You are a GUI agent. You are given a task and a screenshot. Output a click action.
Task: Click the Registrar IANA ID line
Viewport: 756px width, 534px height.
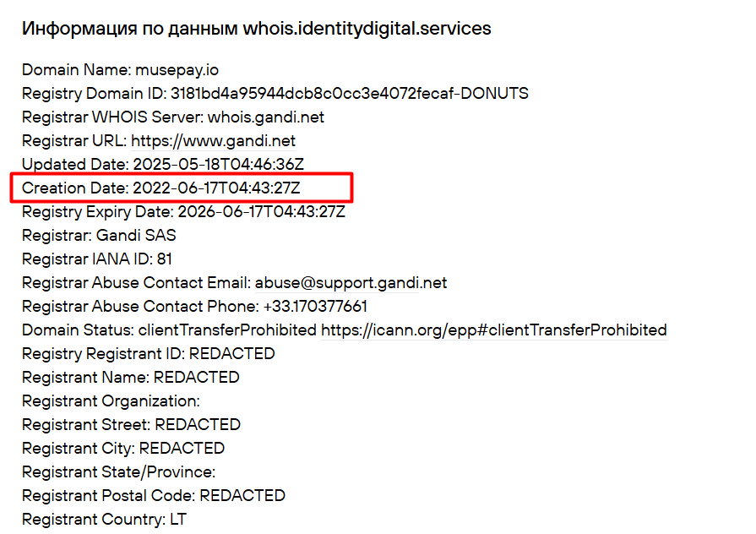pyautogui.click(x=97, y=259)
